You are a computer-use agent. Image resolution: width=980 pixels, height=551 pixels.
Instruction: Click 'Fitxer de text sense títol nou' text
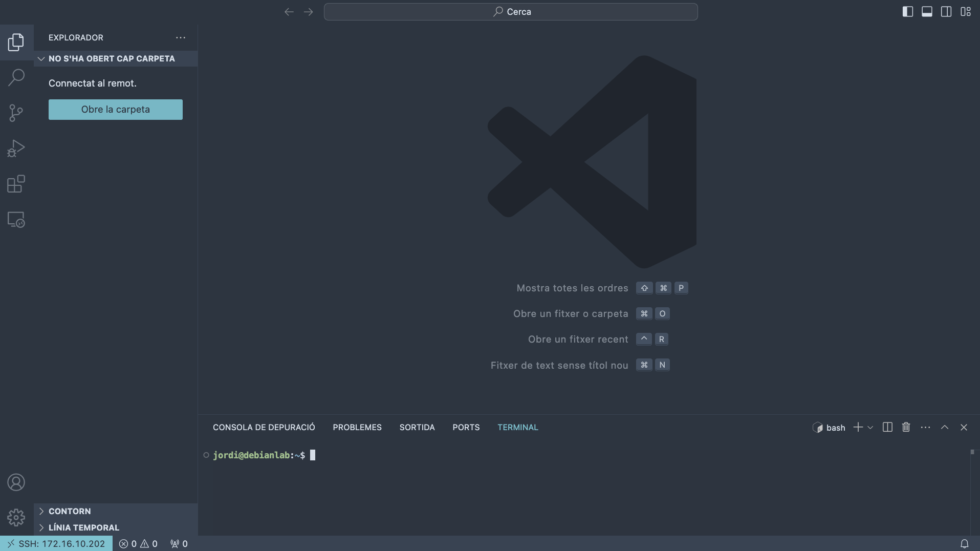[x=559, y=366]
